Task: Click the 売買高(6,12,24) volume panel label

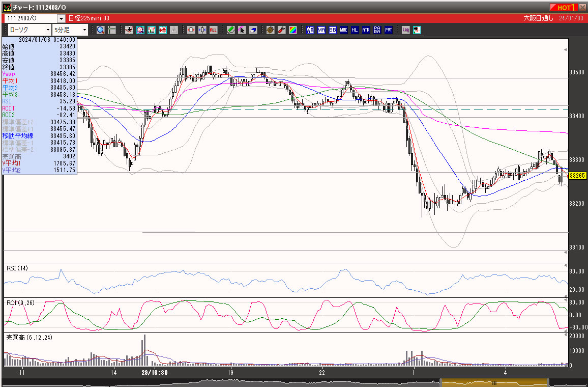Action: [x=30, y=338]
